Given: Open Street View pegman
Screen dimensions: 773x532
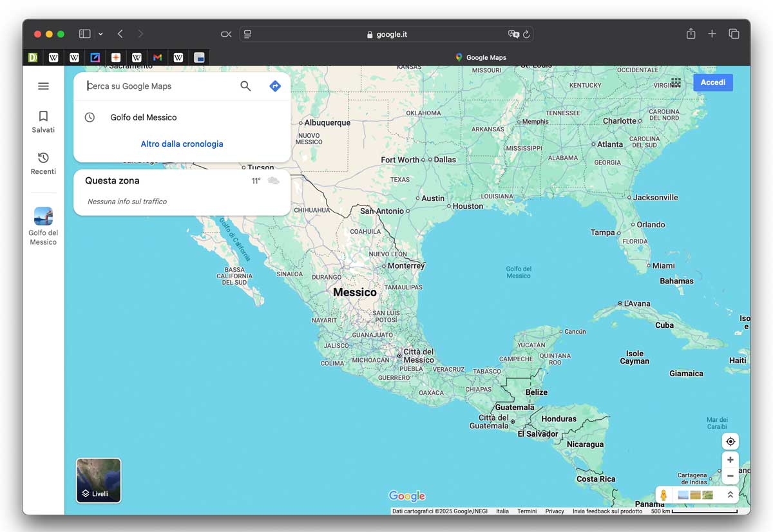Looking at the screenshot, I should click(x=663, y=495).
